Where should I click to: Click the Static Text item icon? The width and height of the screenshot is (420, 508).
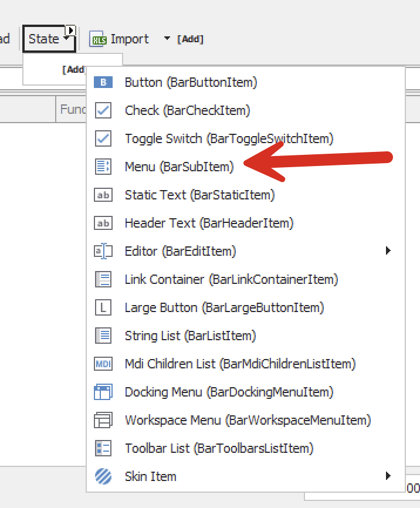pyautogui.click(x=103, y=195)
